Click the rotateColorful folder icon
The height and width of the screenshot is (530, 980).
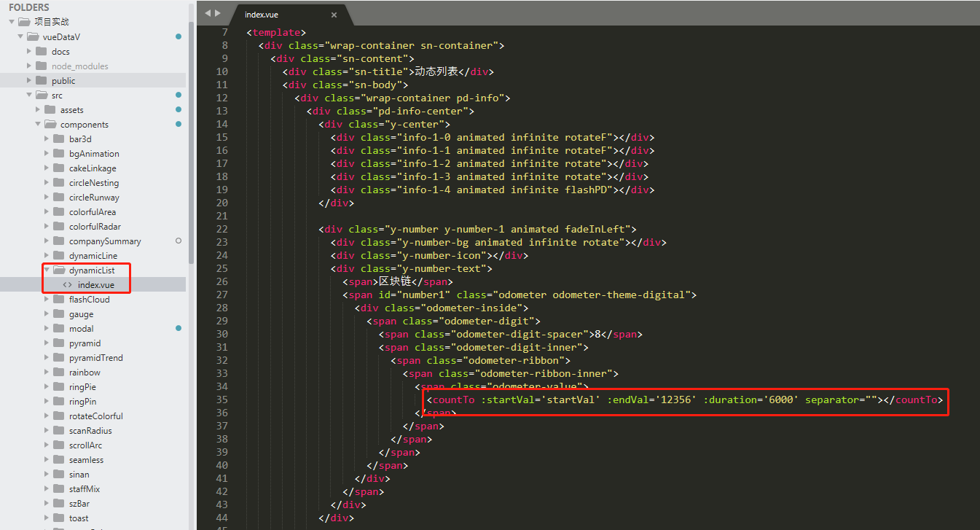[58, 416]
